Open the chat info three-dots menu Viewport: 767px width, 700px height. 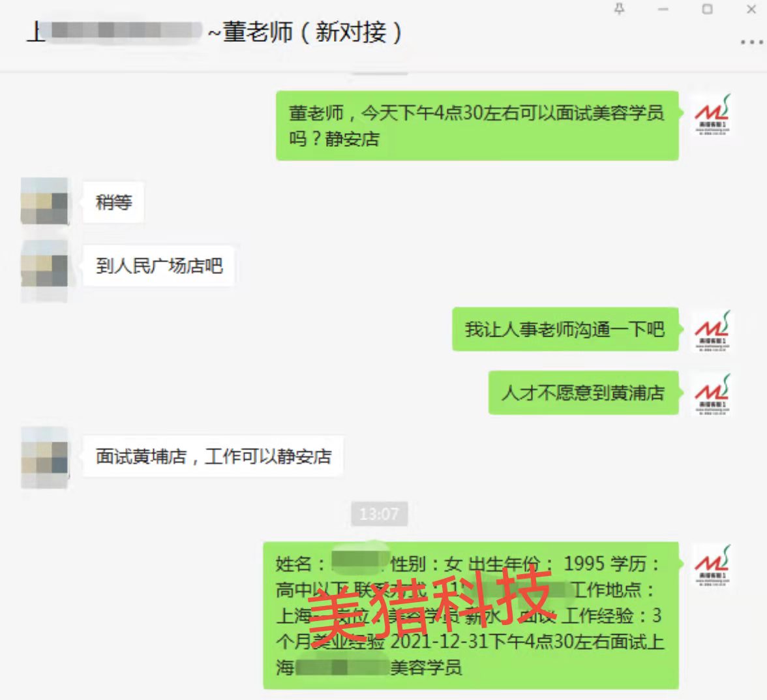[751, 42]
